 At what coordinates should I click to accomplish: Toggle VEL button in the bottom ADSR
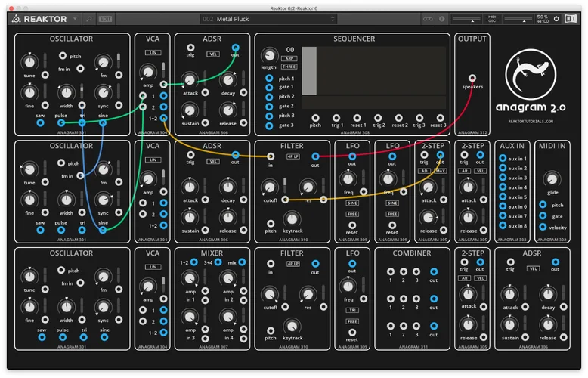[x=533, y=269]
